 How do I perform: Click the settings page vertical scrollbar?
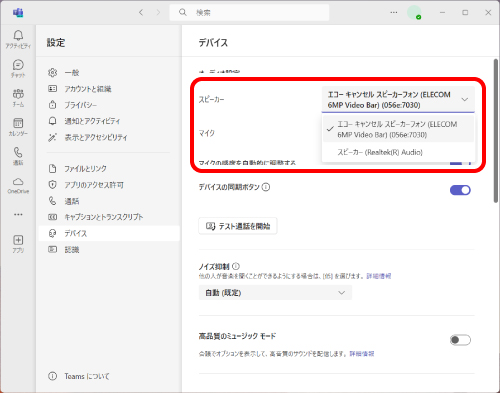(x=496, y=131)
